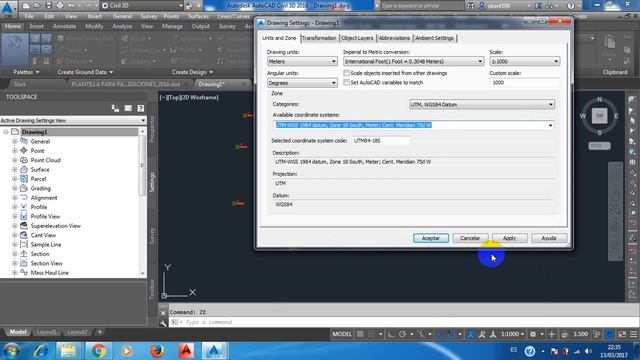The width and height of the screenshot is (640, 360).
Task: Click the Model layout tab
Action: pos(18,332)
